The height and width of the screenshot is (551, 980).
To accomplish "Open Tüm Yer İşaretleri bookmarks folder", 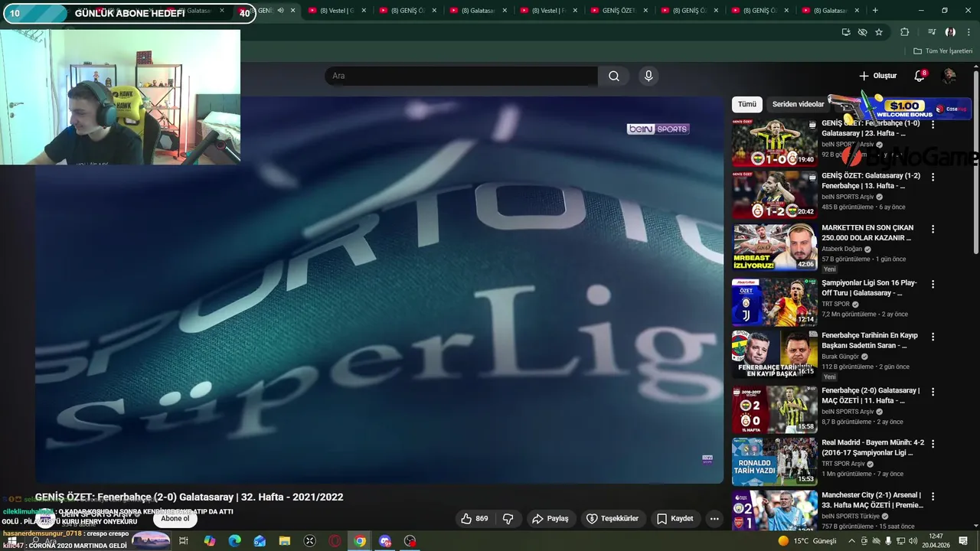I will click(x=942, y=51).
